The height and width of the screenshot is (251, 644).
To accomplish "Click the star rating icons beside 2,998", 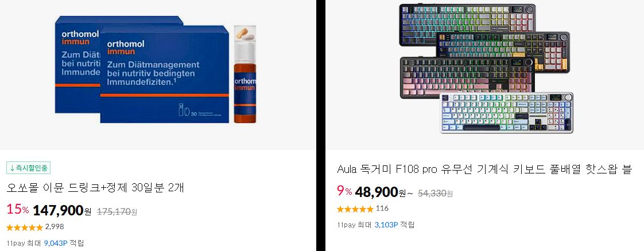I will pyautogui.click(x=25, y=227).
